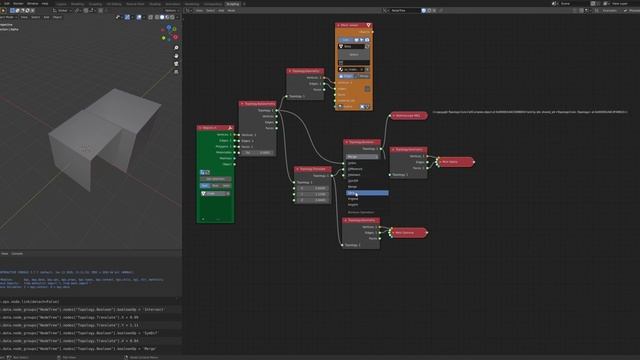Open the Help menu in top bar
Viewport: 640px width, 360px height.
[x=44, y=4]
